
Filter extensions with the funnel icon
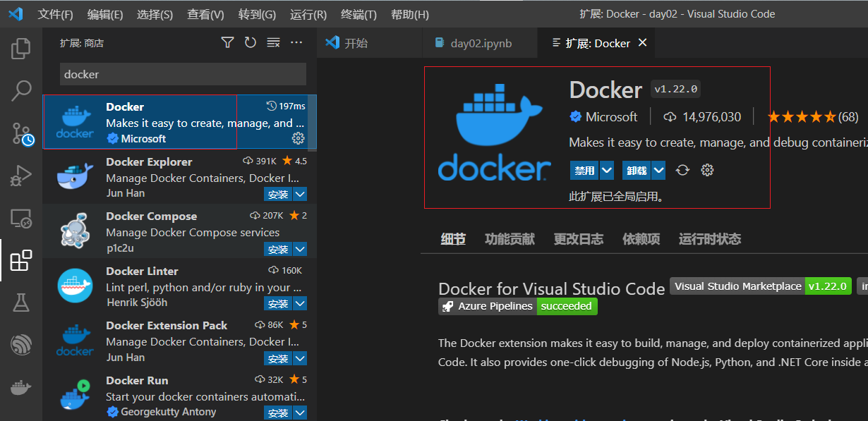[227, 43]
